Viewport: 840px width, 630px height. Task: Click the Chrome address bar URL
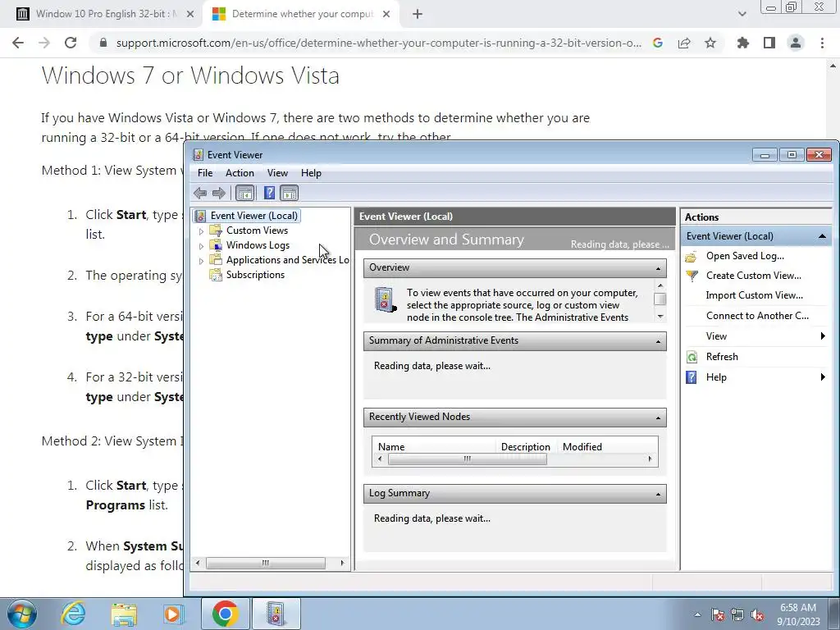[378, 43]
